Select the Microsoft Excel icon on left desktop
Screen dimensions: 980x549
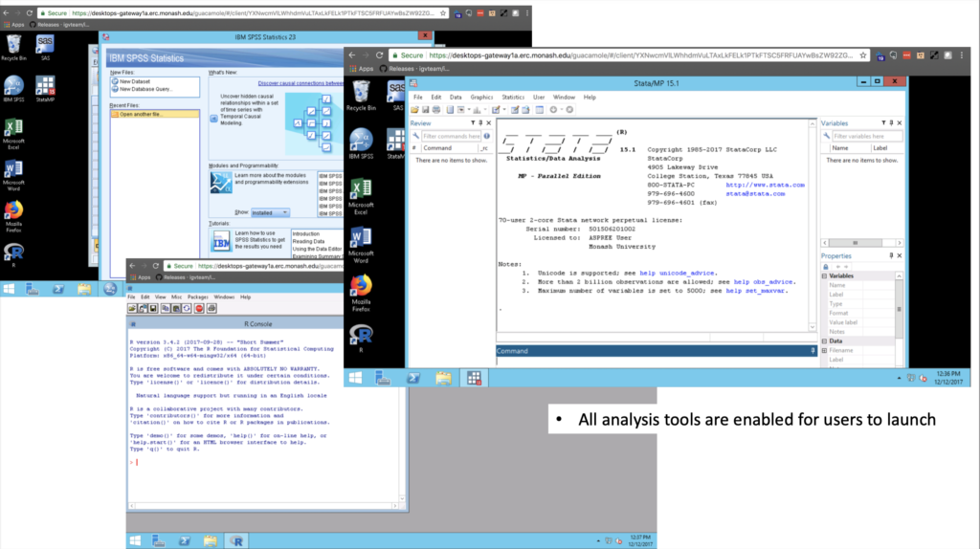(14, 128)
